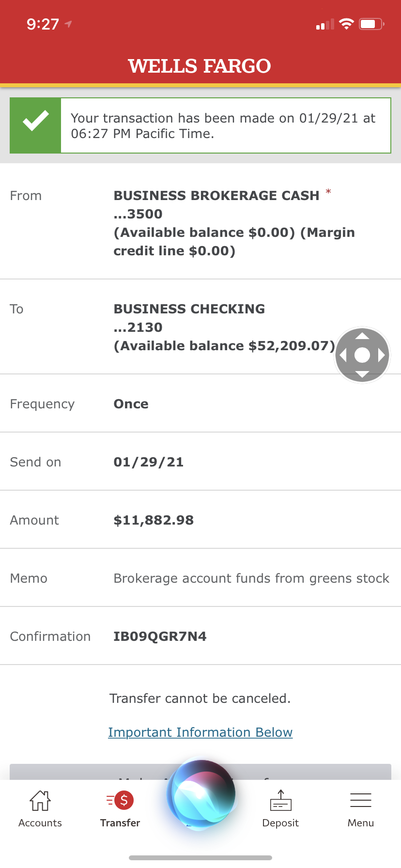Tap the Wi-Fi status icon
401x868 pixels.
[x=346, y=24]
